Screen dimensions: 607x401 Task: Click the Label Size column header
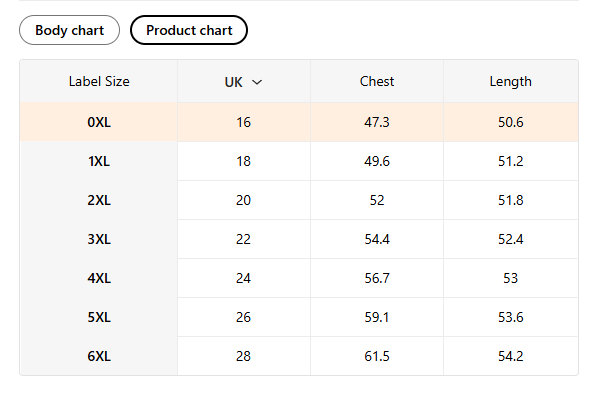[99, 81]
